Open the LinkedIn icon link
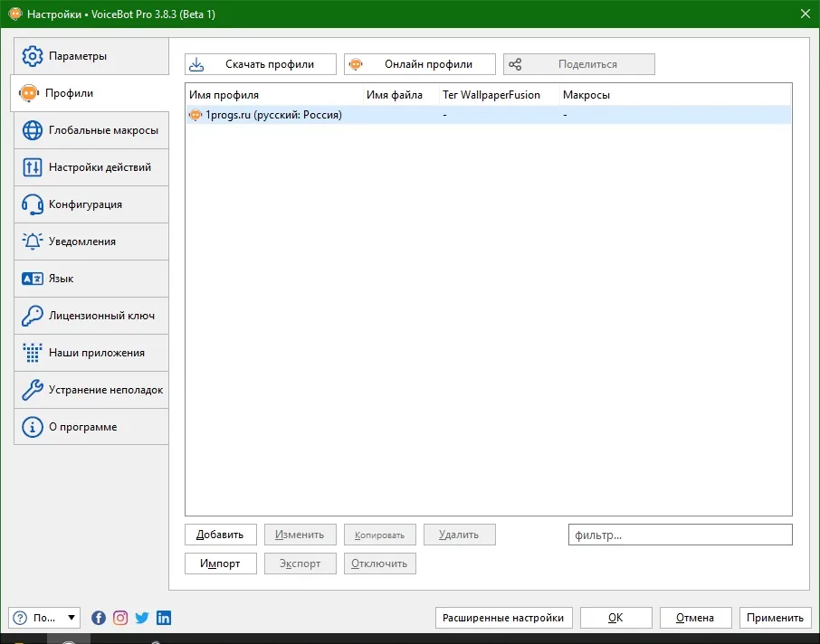Screen dimensions: 820x644 pyautogui.click(x=164, y=618)
